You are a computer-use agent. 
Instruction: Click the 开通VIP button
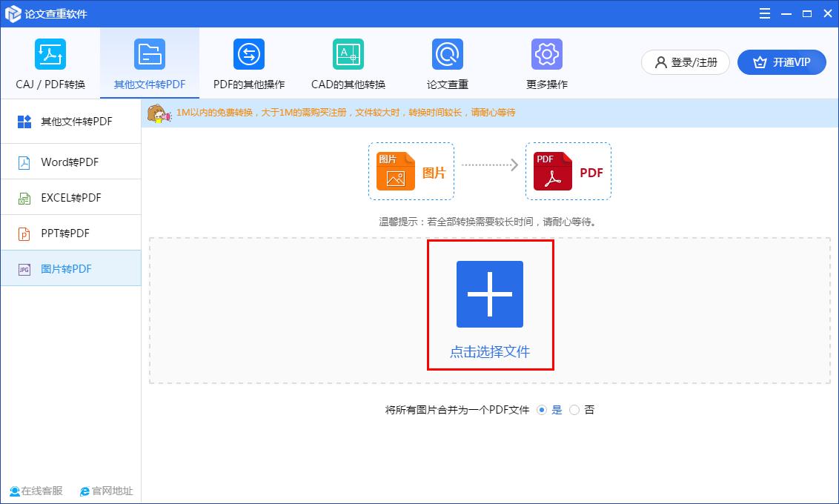tap(781, 62)
